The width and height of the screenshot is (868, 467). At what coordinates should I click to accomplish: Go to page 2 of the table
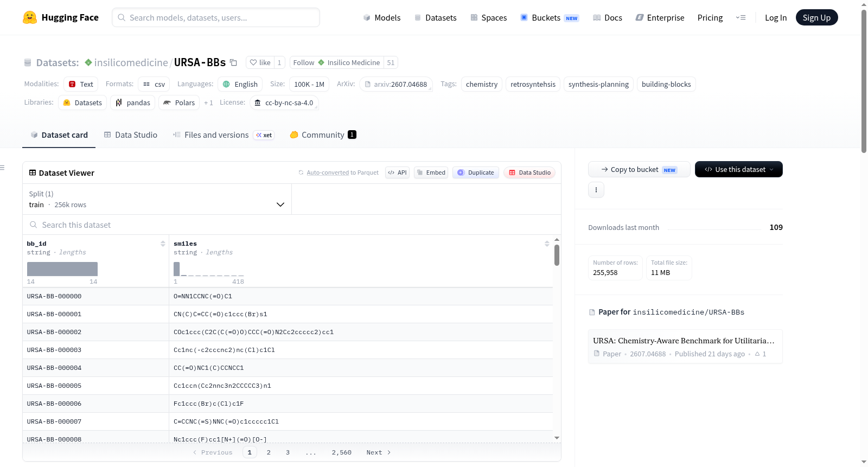coord(269,452)
